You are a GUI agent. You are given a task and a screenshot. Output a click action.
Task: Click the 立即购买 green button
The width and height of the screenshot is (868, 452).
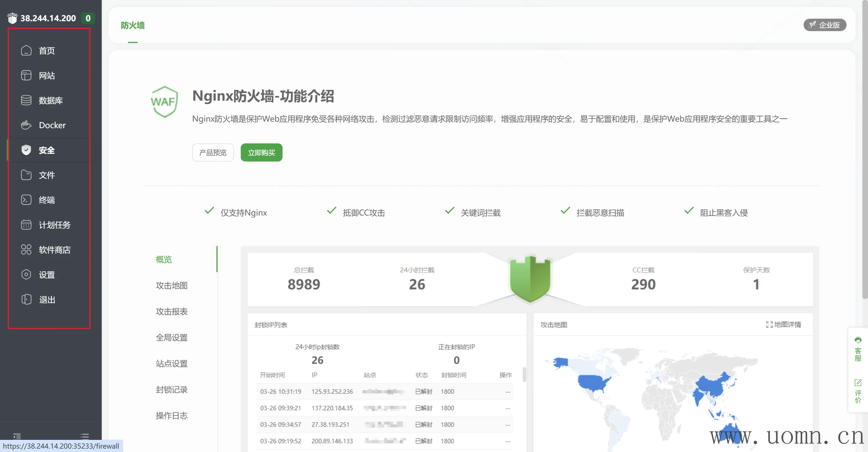[x=261, y=153]
